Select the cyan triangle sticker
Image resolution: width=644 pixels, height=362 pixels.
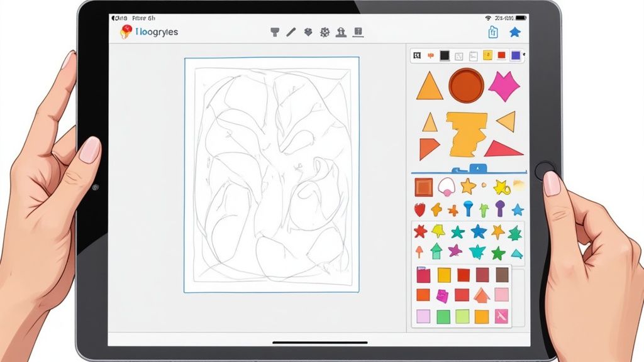517,254
